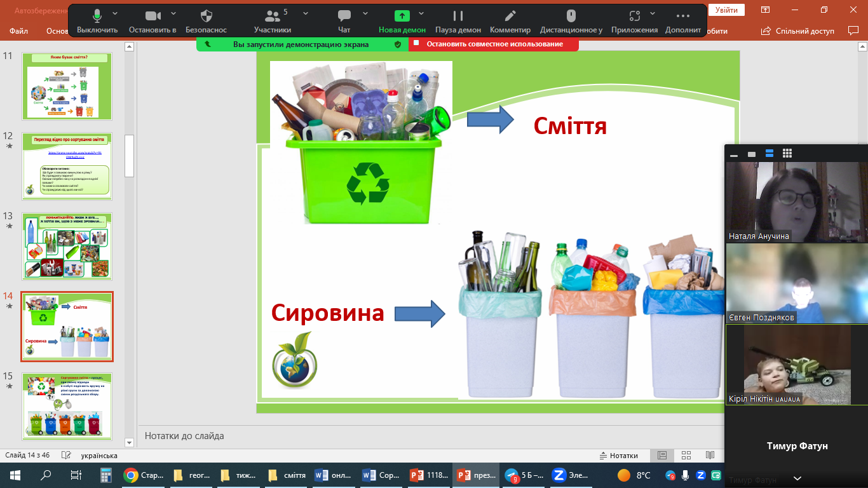Click Слайд 14 з 46 status text
This screenshot has height=488, width=868.
27,456
